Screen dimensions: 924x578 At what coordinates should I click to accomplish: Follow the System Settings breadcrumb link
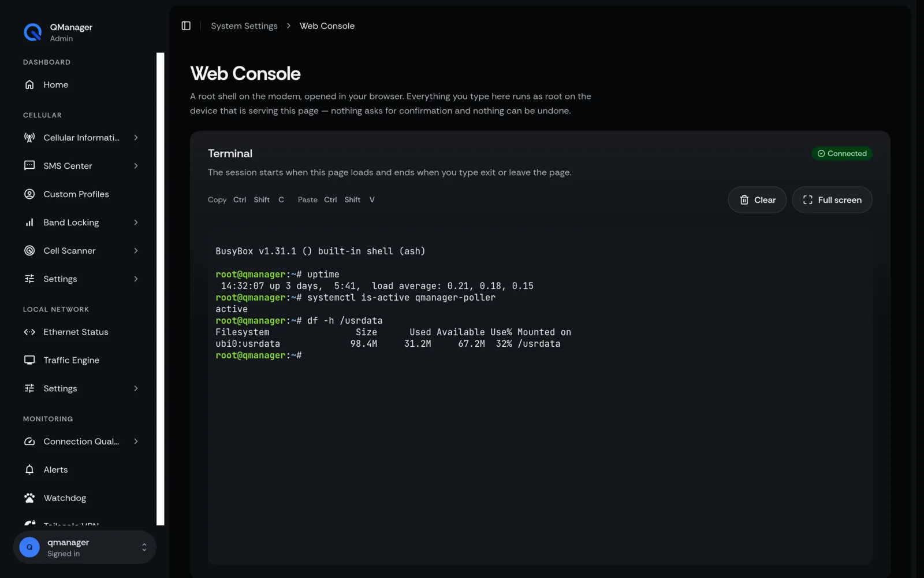pyautogui.click(x=244, y=26)
